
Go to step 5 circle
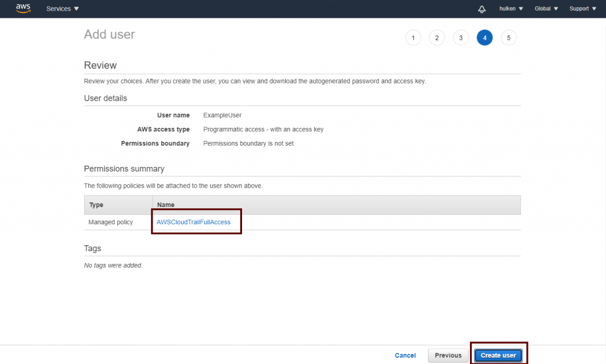pos(508,38)
